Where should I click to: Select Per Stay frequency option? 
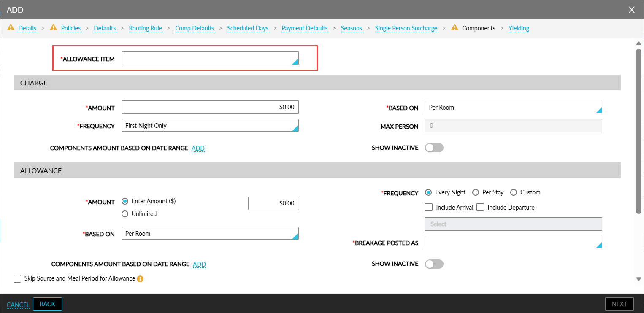pyautogui.click(x=475, y=192)
